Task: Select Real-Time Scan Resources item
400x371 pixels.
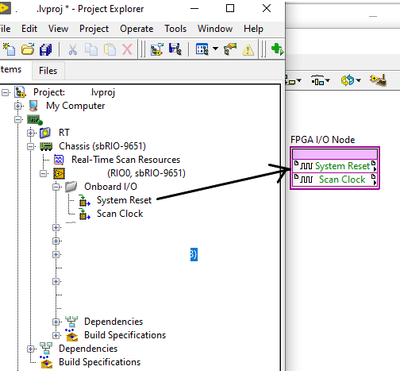Action: pyautogui.click(x=126, y=160)
